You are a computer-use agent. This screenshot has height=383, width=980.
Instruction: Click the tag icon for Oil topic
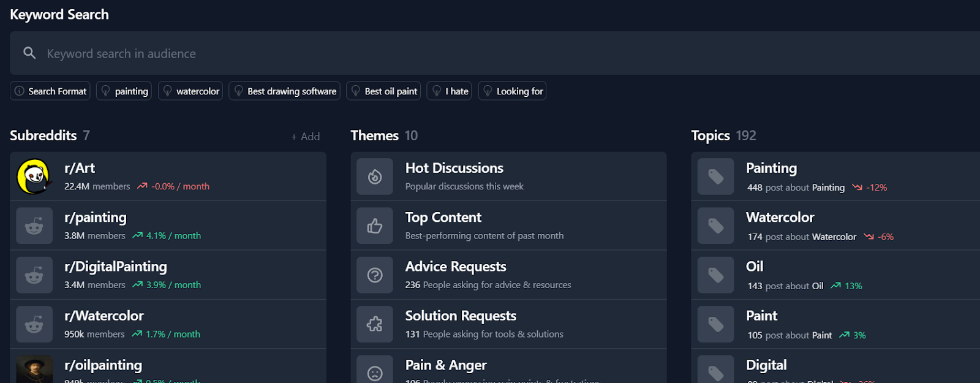(x=715, y=275)
